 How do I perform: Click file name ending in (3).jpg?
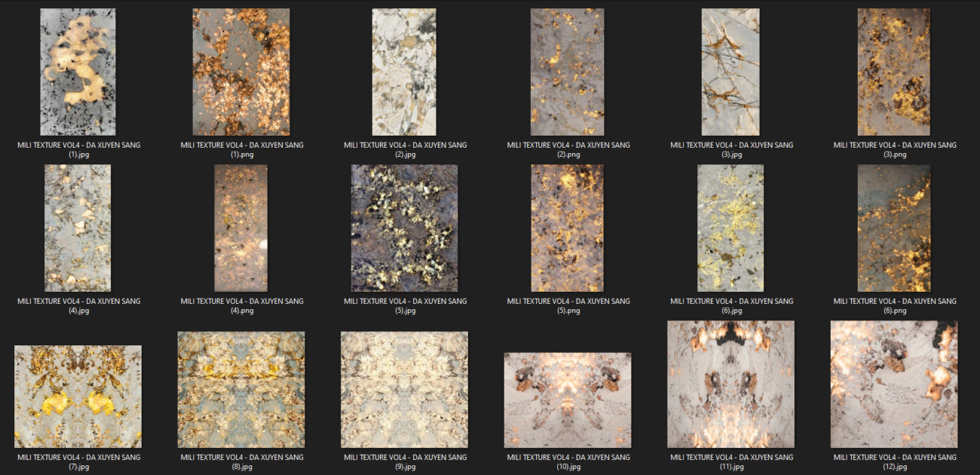[x=731, y=149]
